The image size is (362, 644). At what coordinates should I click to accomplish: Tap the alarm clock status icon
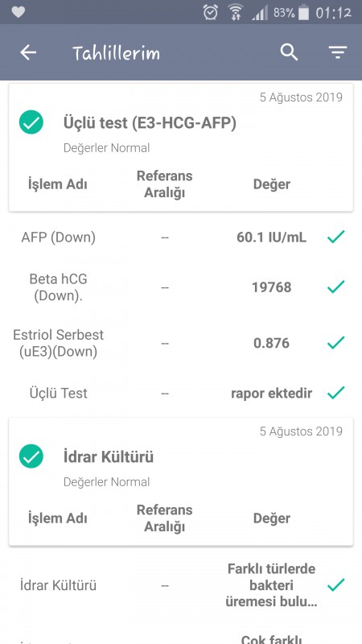click(211, 12)
